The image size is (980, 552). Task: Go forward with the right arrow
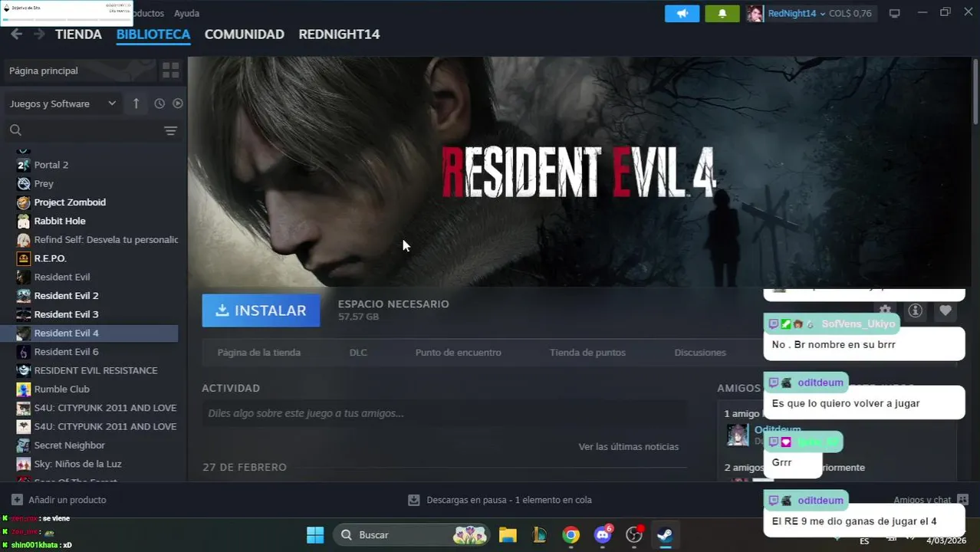(39, 34)
